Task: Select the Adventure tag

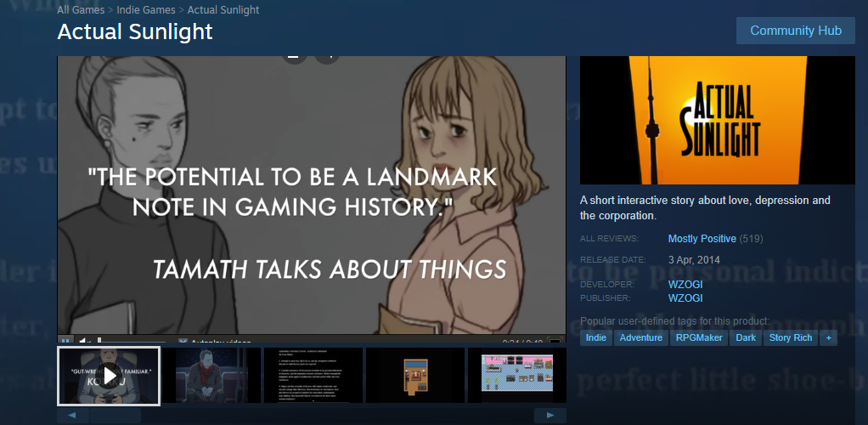Action: click(641, 338)
